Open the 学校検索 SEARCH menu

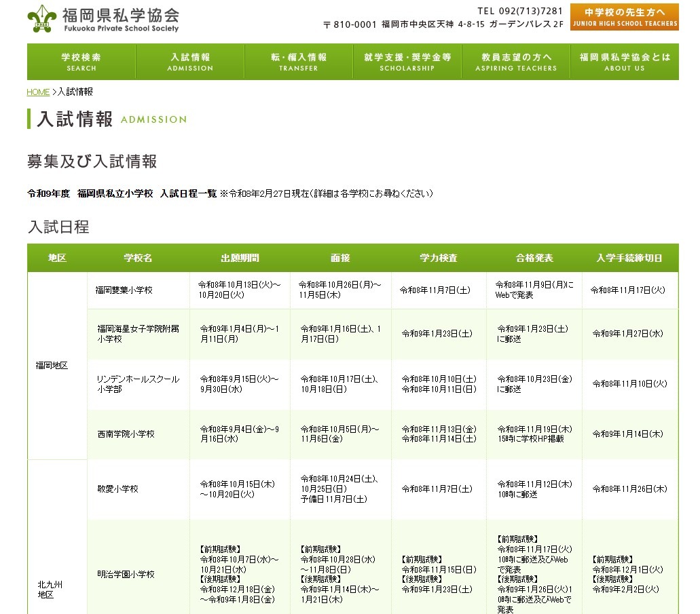[x=81, y=62]
